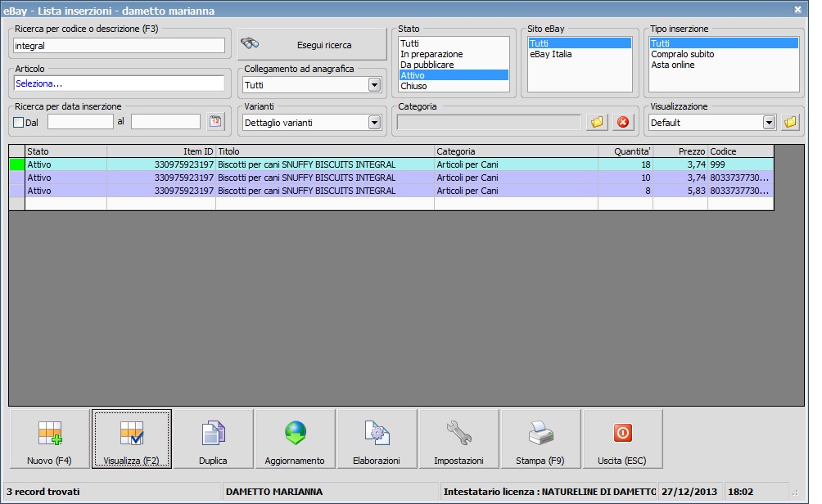Image resolution: width=822 pixels, height=504 pixels.
Task: Open Impostazioni wrench settings
Action: tap(458, 439)
